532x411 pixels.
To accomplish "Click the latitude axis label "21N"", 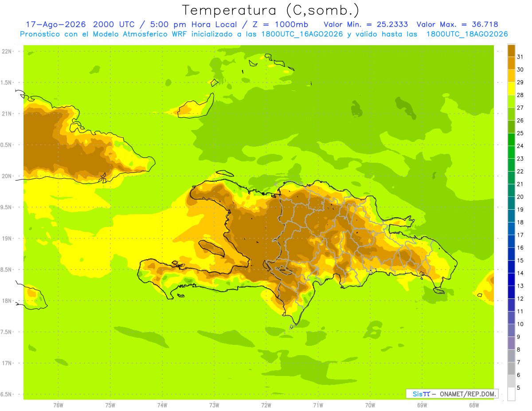I will click(7, 114).
